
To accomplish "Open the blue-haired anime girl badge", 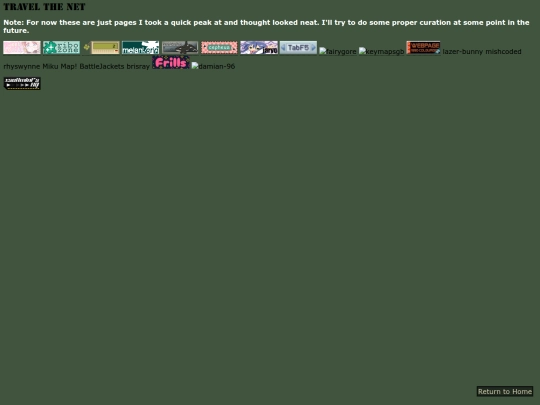I will [259, 48].
